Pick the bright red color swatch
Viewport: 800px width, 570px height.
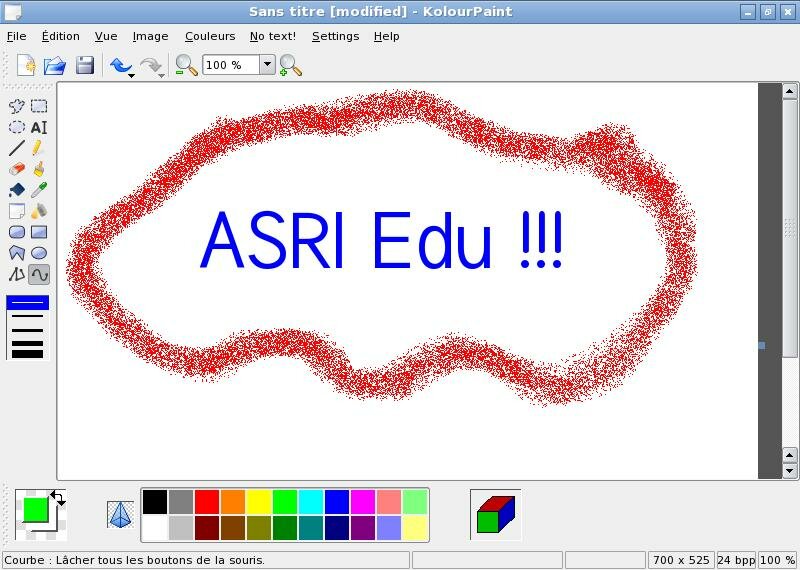click(207, 502)
